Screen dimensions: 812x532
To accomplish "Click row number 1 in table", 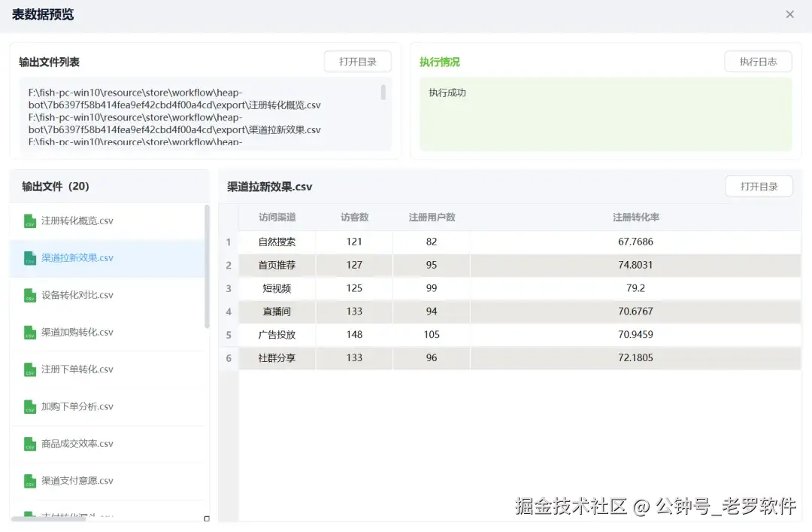I will point(229,242).
